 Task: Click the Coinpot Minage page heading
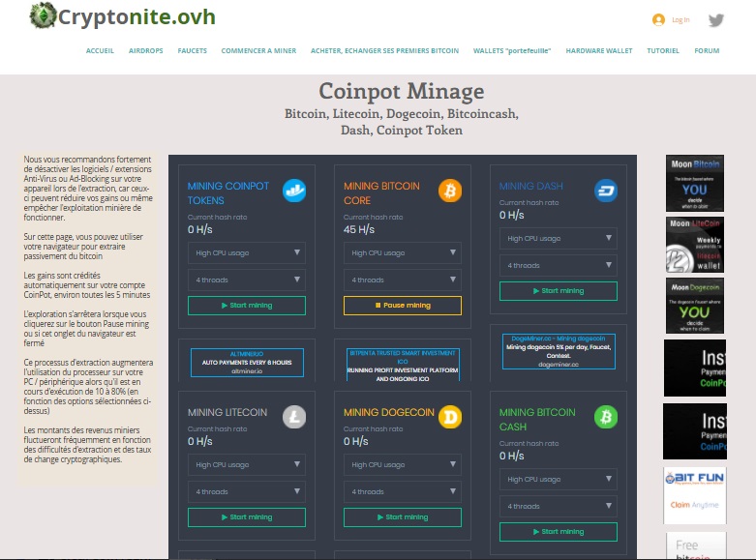[401, 91]
